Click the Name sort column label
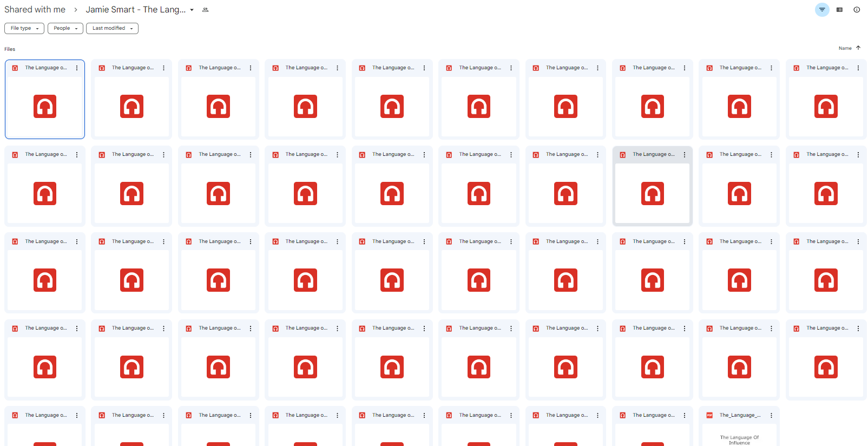 845,48
